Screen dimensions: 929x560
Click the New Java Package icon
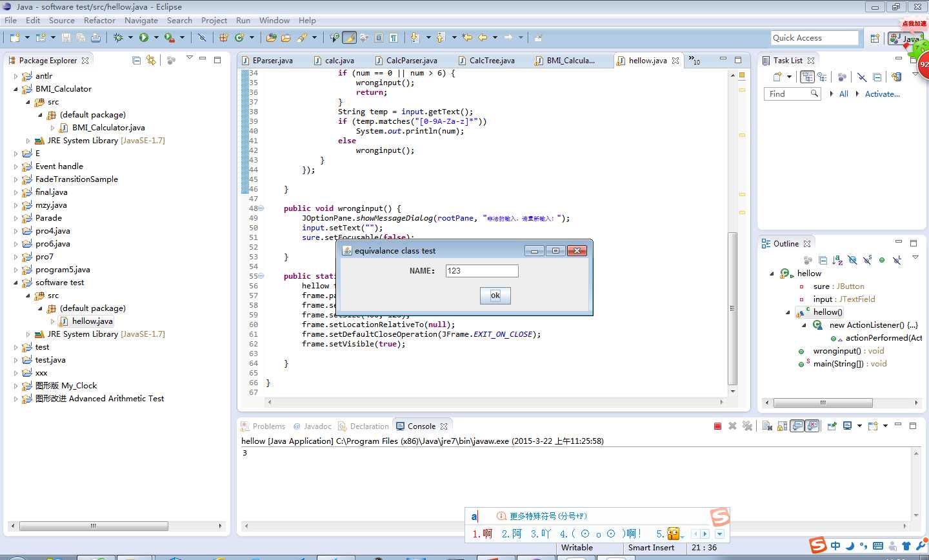pyautogui.click(x=224, y=37)
